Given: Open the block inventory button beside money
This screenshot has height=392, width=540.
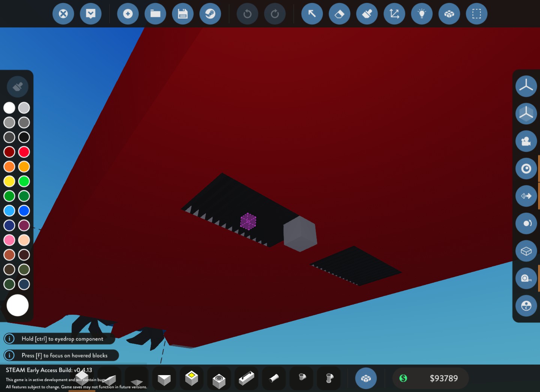Looking at the screenshot, I should 366,378.
